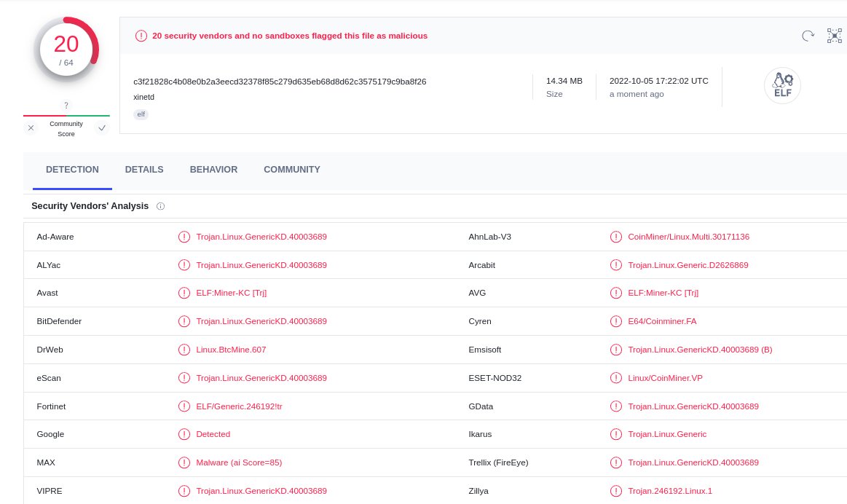
Task: Click Malware (ai Score=85) result
Action: pos(239,462)
